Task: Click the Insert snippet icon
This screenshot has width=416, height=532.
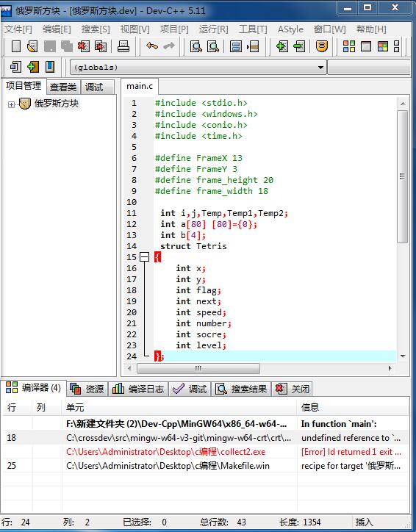Action: click(15, 67)
